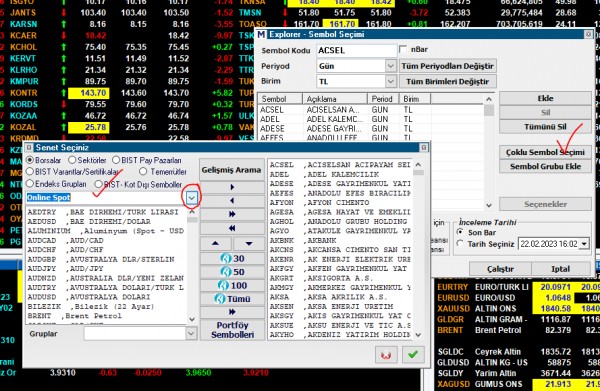Click the red down arrow in the KORDS row

point(64,104)
